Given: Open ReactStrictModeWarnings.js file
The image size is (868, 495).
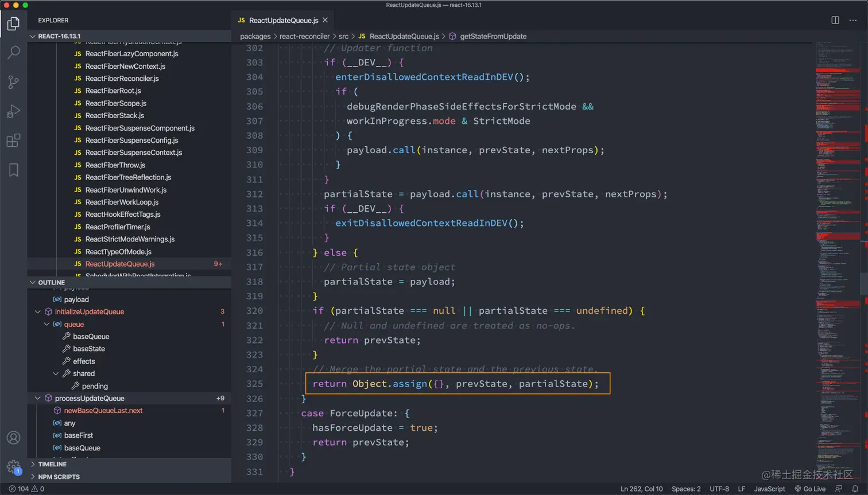Looking at the screenshot, I should (130, 239).
